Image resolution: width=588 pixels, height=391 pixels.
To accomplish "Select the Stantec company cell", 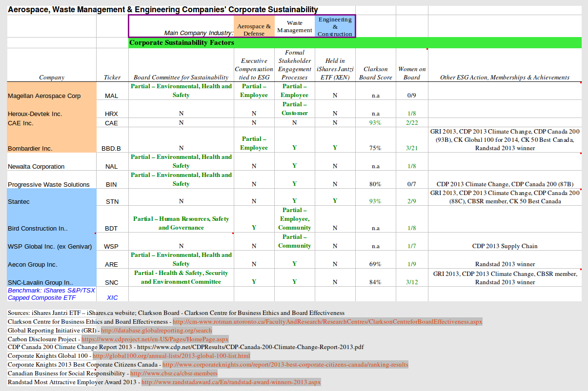I will coord(52,197).
